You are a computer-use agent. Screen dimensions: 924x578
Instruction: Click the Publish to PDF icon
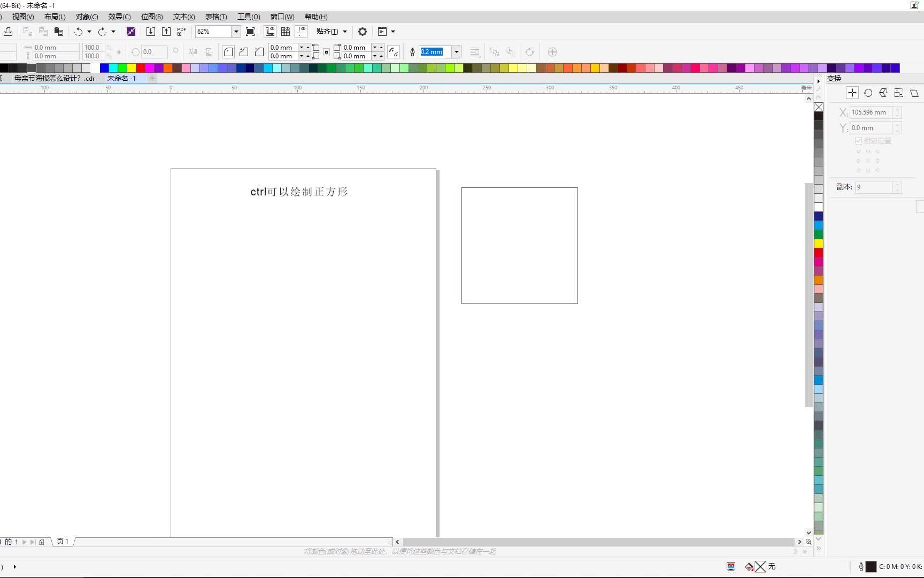182,32
